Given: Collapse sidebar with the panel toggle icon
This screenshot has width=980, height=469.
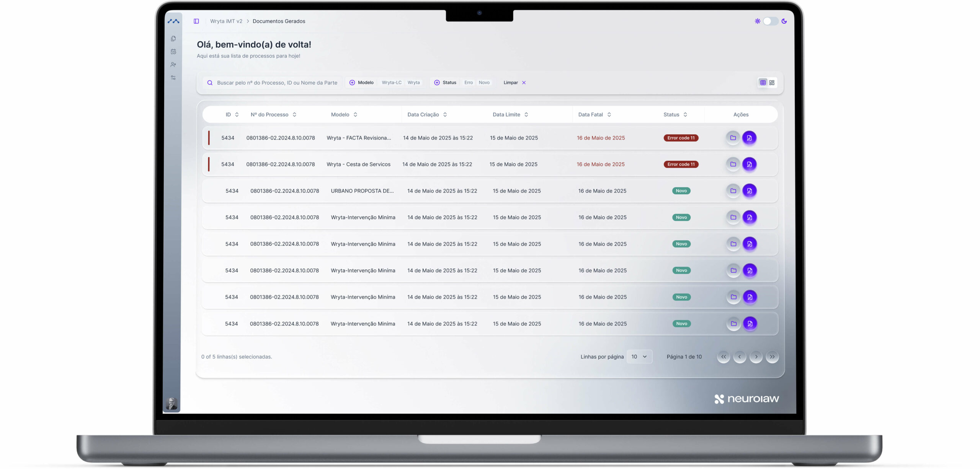Looking at the screenshot, I should [196, 21].
